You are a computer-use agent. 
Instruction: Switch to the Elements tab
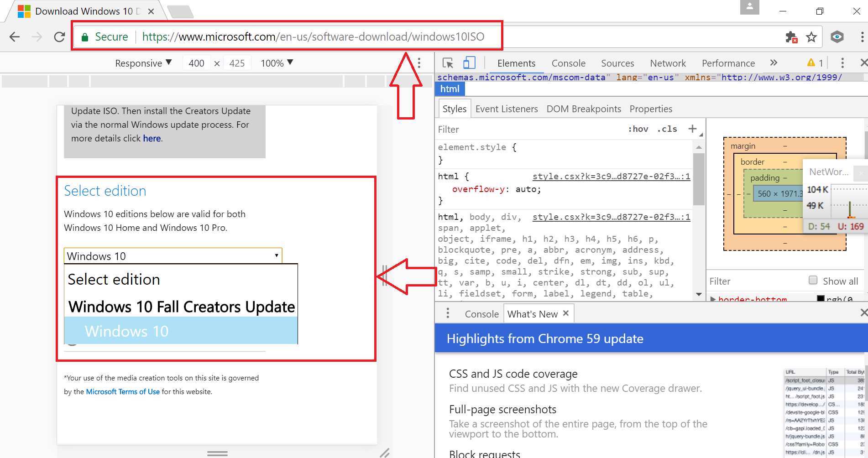[x=516, y=63]
